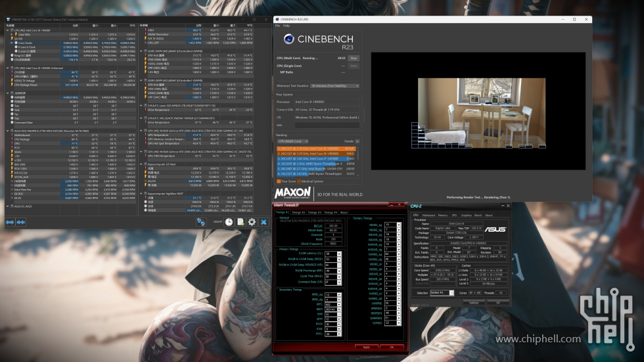Viewport: 644px width, 362px height.
Task: Open CAS# Latency (CL) dropdown in MemTweakIt
Action: click(339, 254)
